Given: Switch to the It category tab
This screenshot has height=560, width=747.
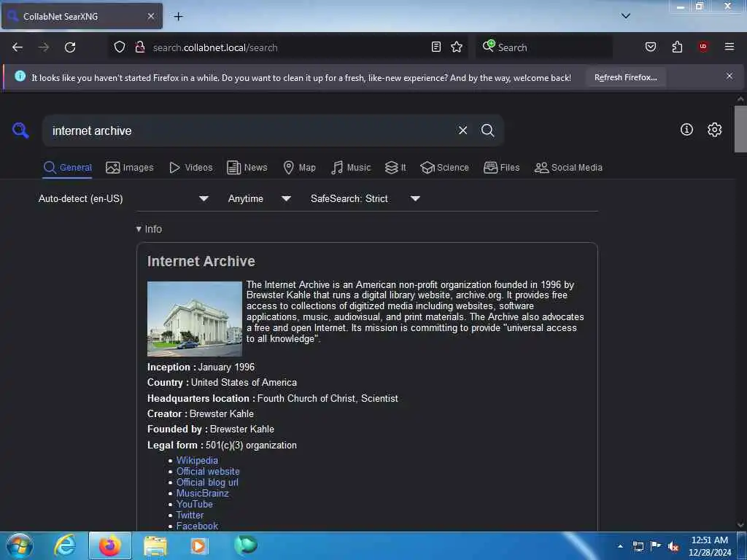Looking at the screenshot, I should click(395, 168).
